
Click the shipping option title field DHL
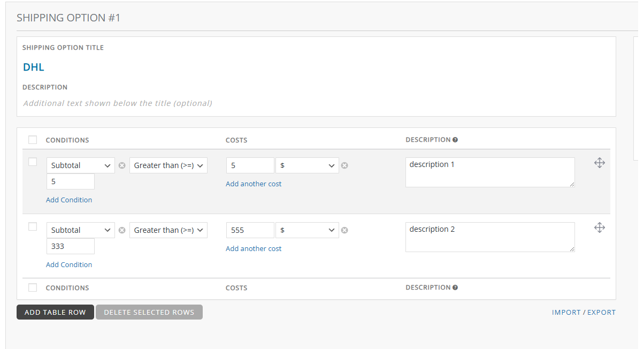click(x=34, y=67)
